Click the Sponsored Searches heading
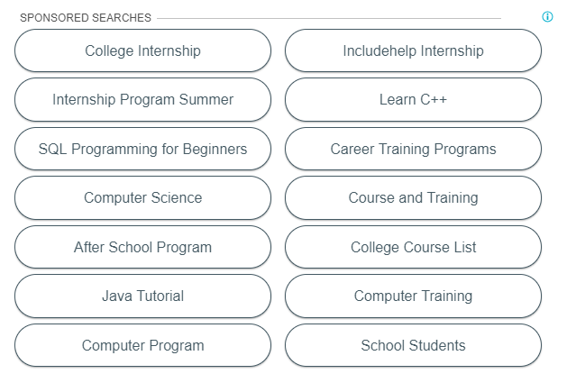 (x=86, y=18)
